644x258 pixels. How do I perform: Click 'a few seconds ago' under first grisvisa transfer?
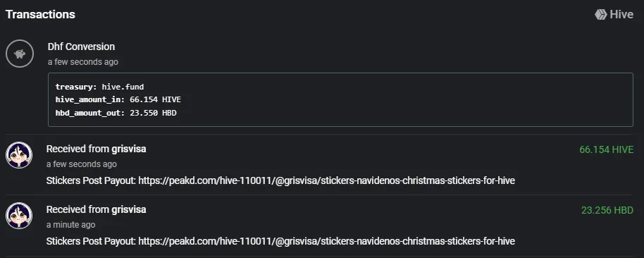(81, 164)
